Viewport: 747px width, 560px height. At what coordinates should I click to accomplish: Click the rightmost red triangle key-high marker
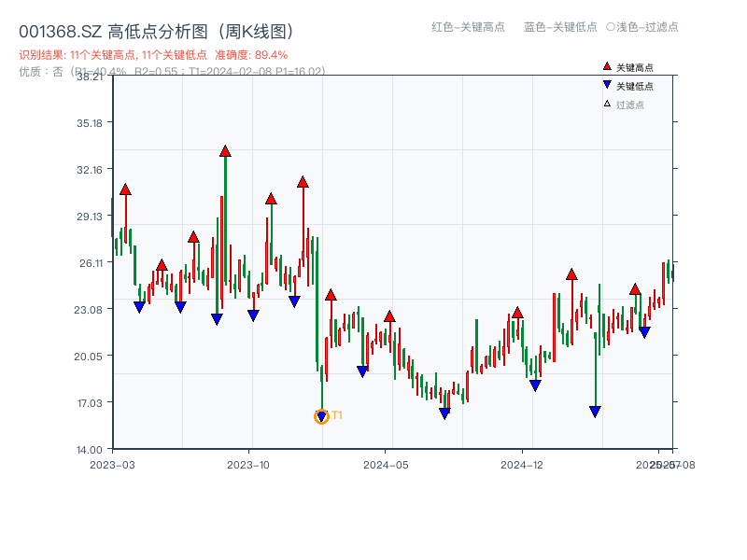[x=635, y=289]
